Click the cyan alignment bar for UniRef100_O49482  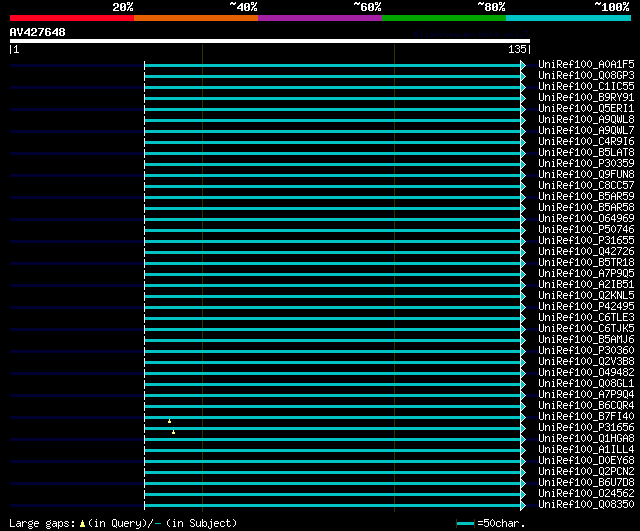coord(333,373)
